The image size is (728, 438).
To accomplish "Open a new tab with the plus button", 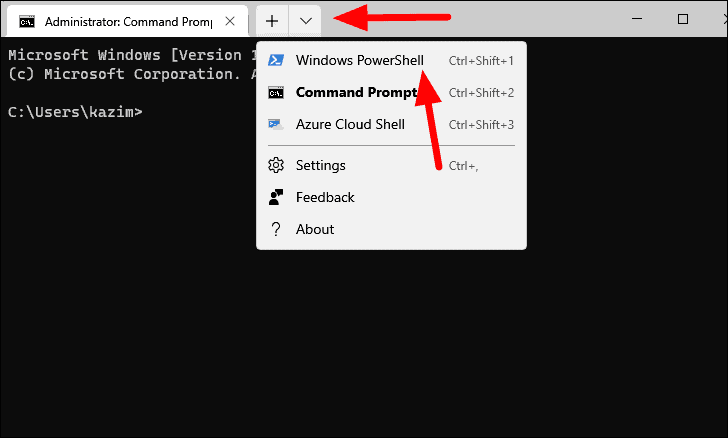I will point(272,21).
